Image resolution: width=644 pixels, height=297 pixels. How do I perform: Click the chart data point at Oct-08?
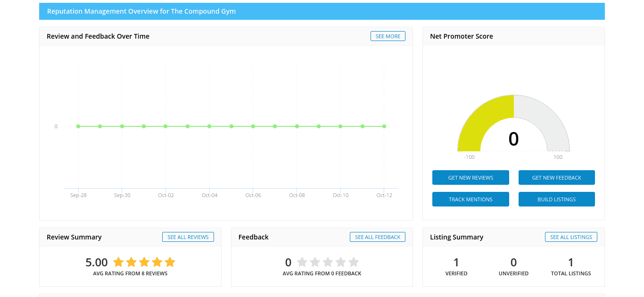(x=297, y=126)
